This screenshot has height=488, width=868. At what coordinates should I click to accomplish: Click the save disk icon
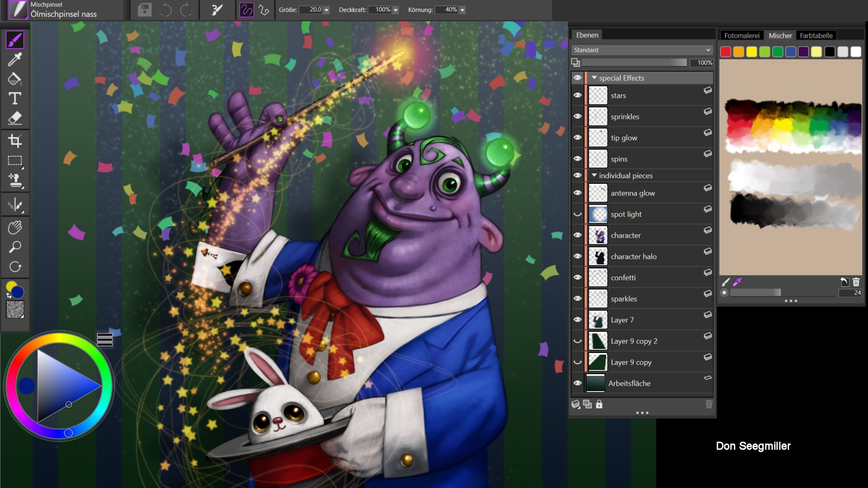(145, 9)
